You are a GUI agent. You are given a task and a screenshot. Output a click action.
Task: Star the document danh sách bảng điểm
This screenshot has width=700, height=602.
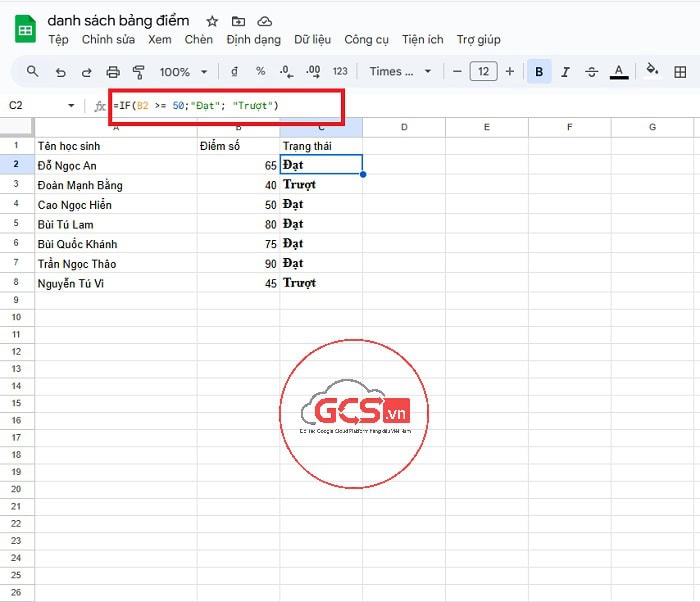click(211, 21)
